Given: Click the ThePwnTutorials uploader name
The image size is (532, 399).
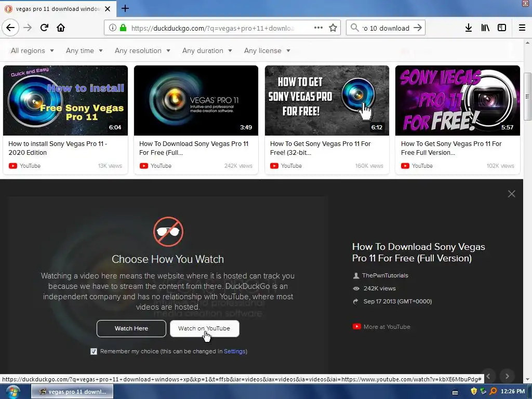Looking at the screenshot, I should pyautogui.click(x=385, y=275).
